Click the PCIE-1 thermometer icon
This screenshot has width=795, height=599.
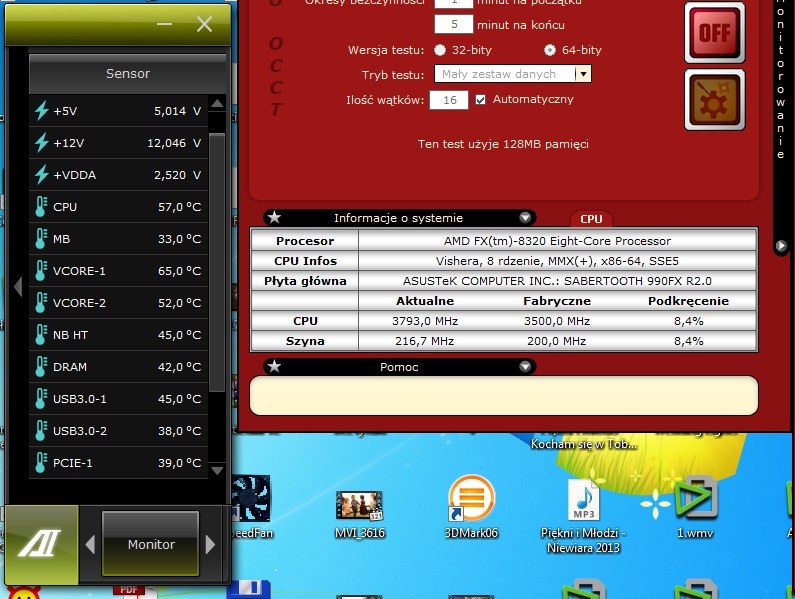(x=41, y=463)
